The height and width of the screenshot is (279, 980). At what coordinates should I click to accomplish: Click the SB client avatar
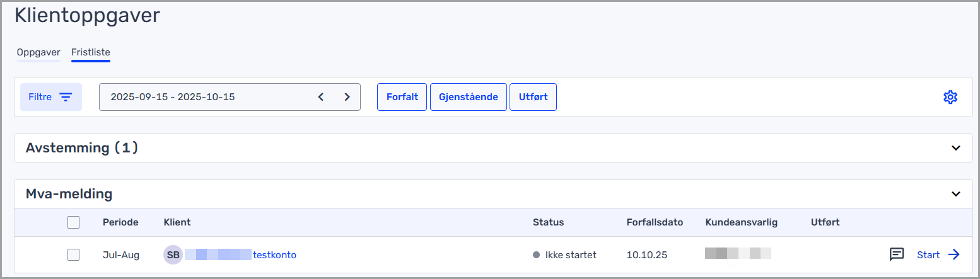coord(173,255)
